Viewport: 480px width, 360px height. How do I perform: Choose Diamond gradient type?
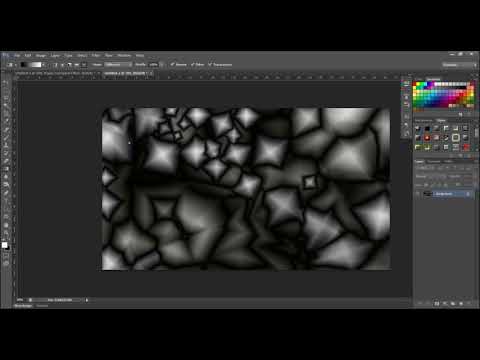(x=83, y=65)
